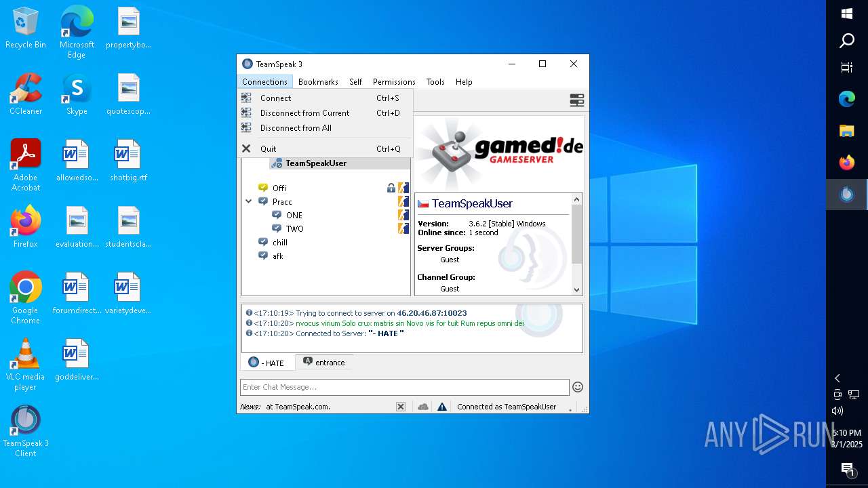Click the chill channel chat icon
The height and width of the screenshot is (488, 868).
(263, 242)
